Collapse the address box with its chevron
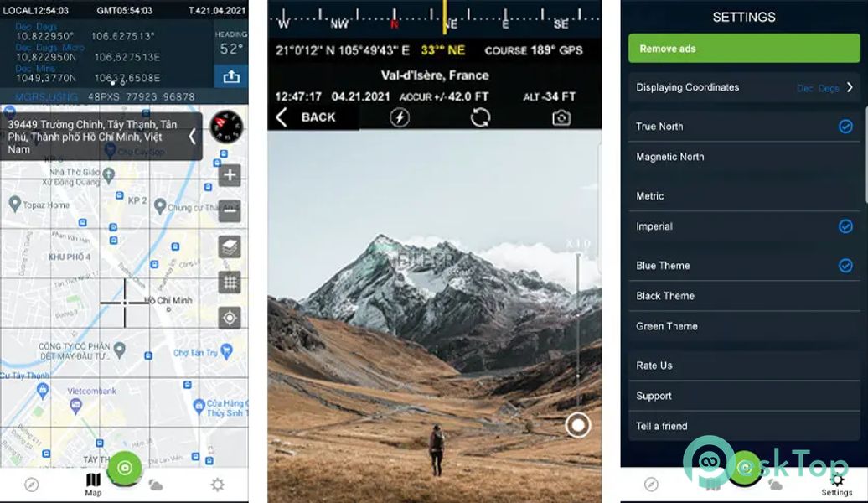The width and height of the screenshot is (868, 503). pyautogui.click(x=192, y=136)
